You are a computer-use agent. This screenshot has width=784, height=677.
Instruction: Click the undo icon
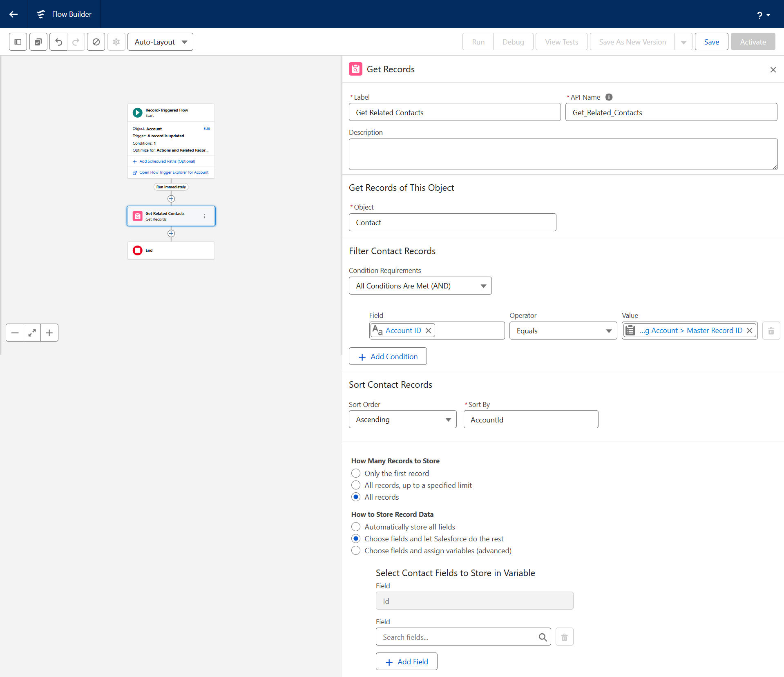pos(58,42)
